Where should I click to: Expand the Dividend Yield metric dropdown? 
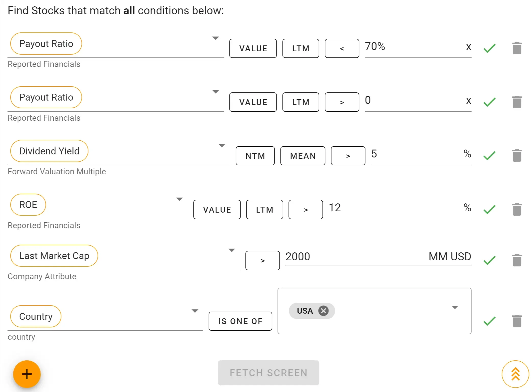[x=222, y=145]
